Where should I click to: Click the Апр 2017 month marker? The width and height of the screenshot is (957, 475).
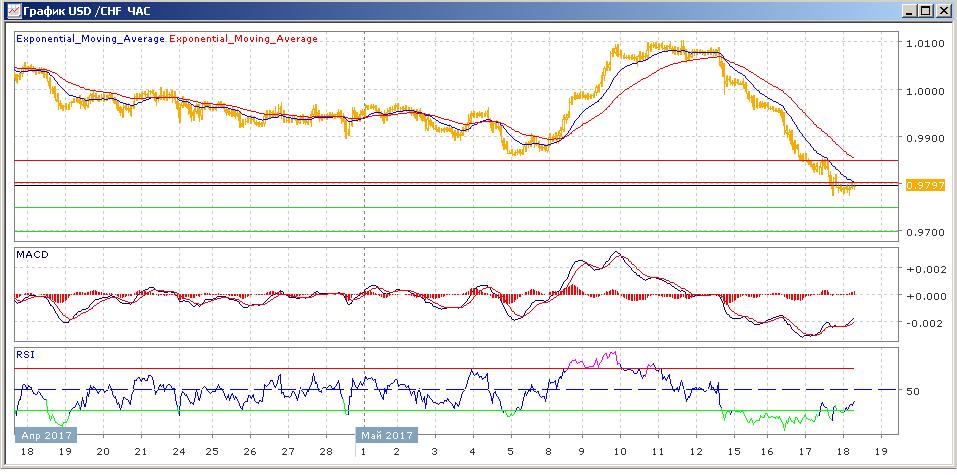click(45, 435)
